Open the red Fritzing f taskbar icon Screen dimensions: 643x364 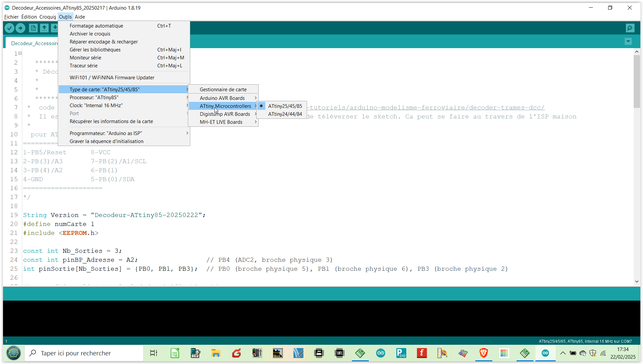[422, 353]
